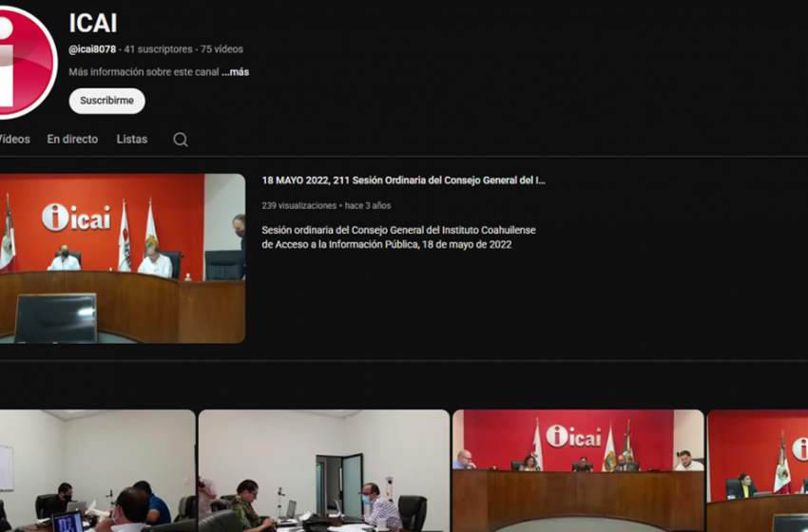Switch to the En directo tab

[x=72, y=139]
